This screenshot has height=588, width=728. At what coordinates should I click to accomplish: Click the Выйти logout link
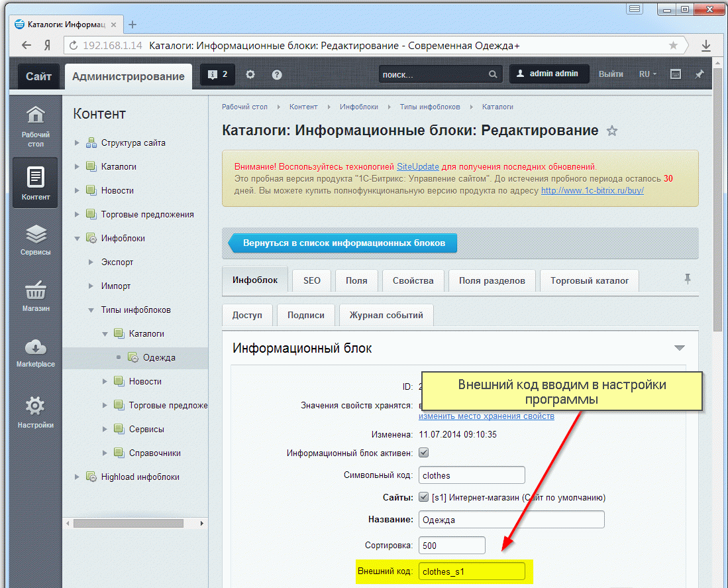(611, 74)
